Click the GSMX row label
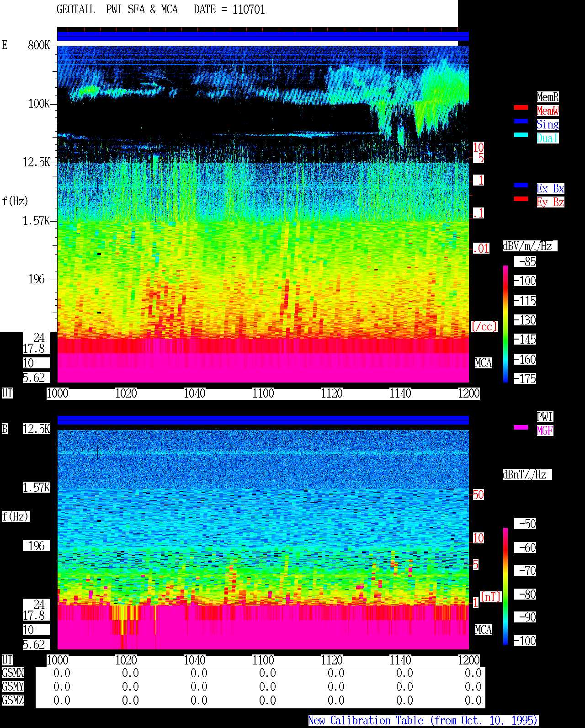 [13, 673]
